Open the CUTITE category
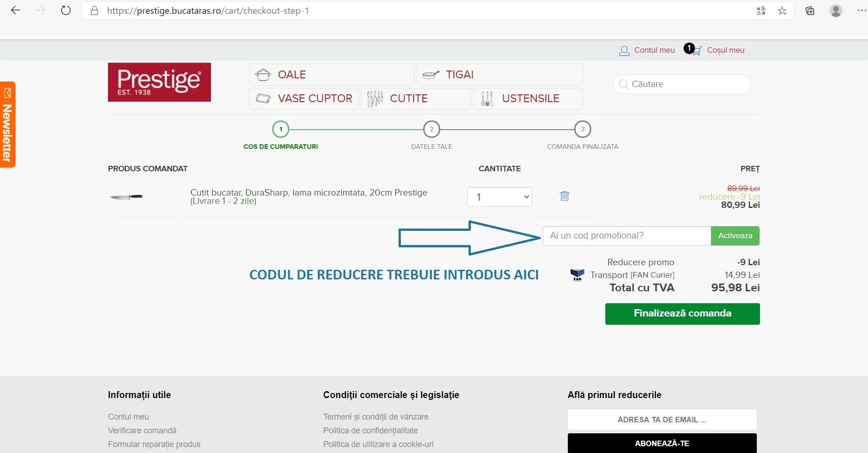 pos(415,98)
